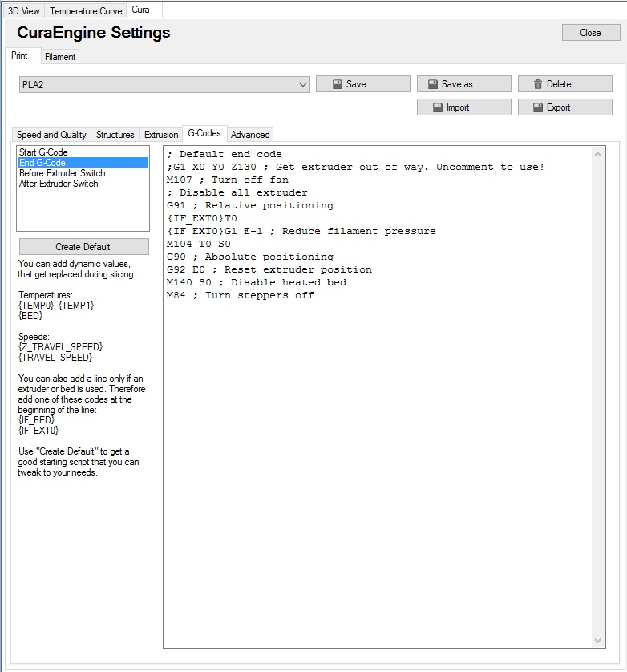Switch to the 3D View tab

(x=23, y=10)
